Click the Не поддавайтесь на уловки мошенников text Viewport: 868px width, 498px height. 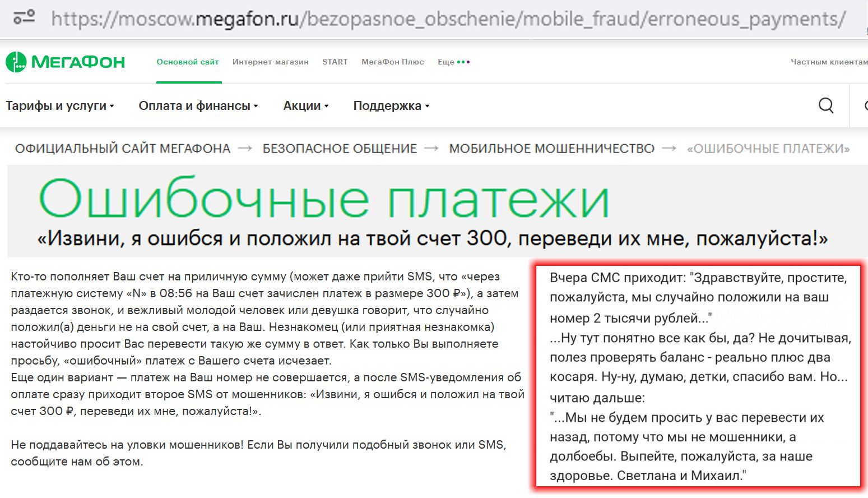pos(258,453)
